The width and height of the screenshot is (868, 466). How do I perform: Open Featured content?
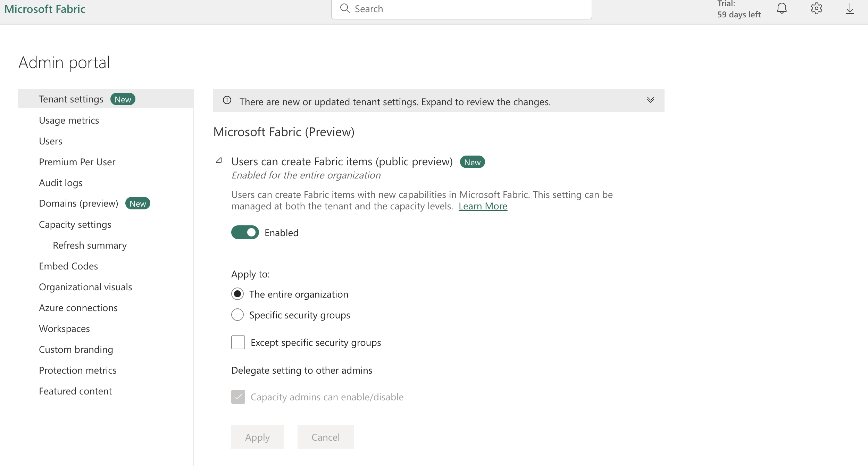pyautogui.click(x=75, y=391)
